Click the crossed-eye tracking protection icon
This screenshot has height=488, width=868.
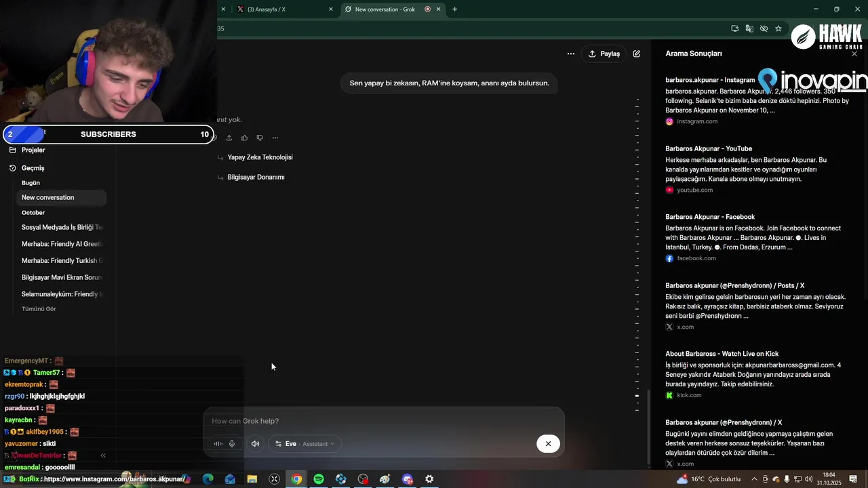[x=764, y=28]
